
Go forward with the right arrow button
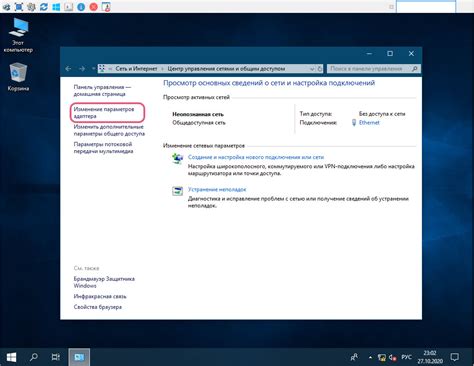pyautogui.click(x=82, y=69)
